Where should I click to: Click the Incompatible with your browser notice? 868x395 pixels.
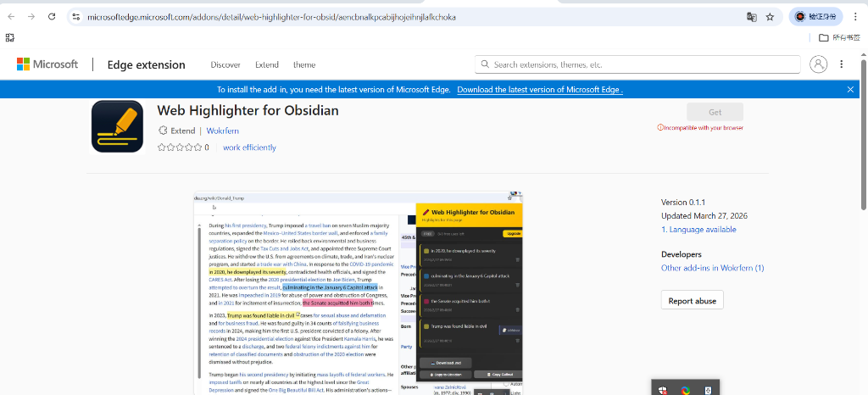699,128
